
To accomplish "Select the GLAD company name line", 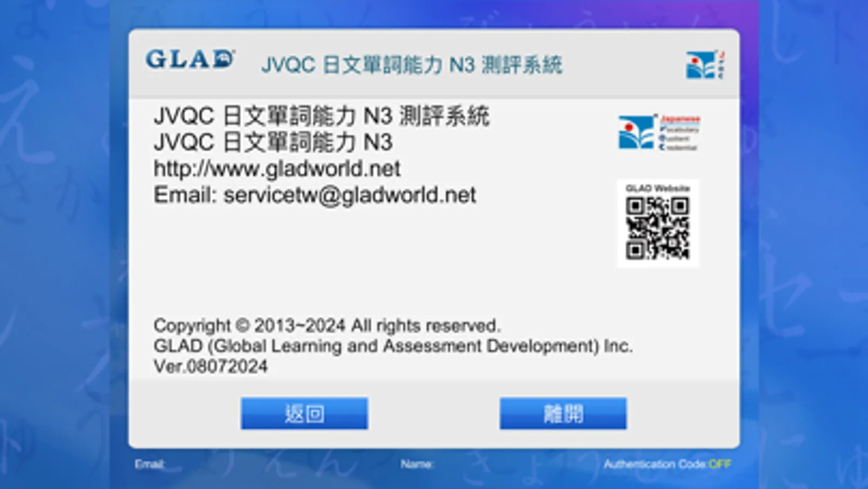I will pos(393,346).
